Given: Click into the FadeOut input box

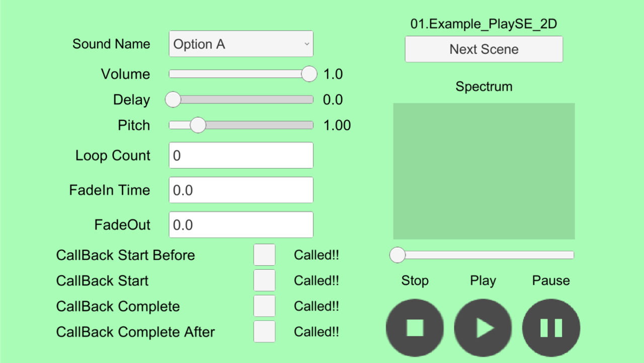Looking at the screenshot, I should coord(240,225).
